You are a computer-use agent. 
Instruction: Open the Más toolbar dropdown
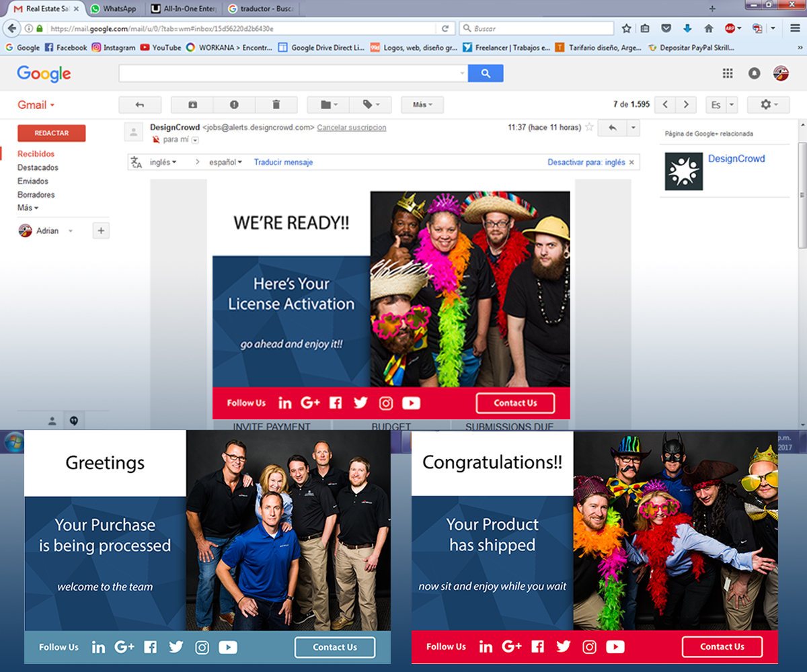422,105
